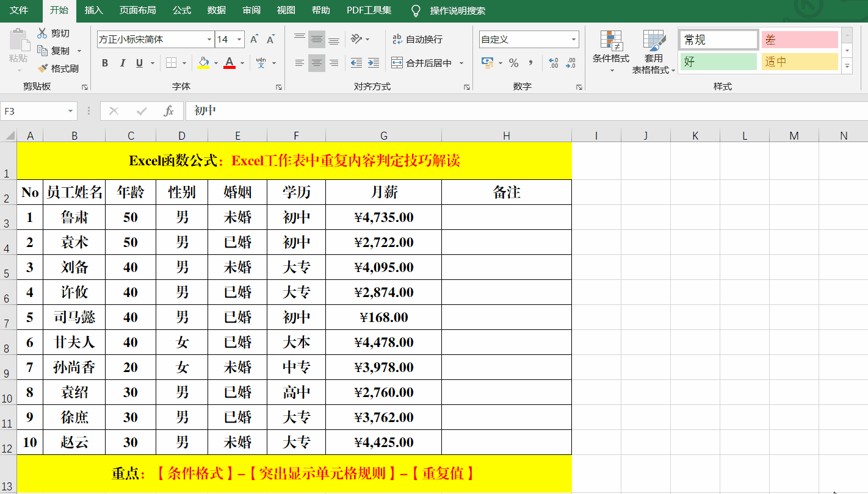Viewport: 868px width, 494px height.
Task: Click the Name Box showing F3
Action: pyautogui.click(x=34, y=111)
